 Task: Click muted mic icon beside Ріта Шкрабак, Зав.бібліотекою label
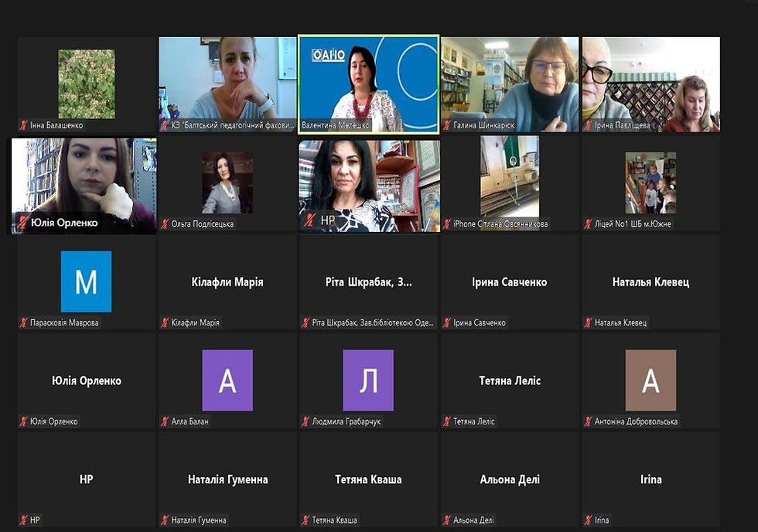305,322
